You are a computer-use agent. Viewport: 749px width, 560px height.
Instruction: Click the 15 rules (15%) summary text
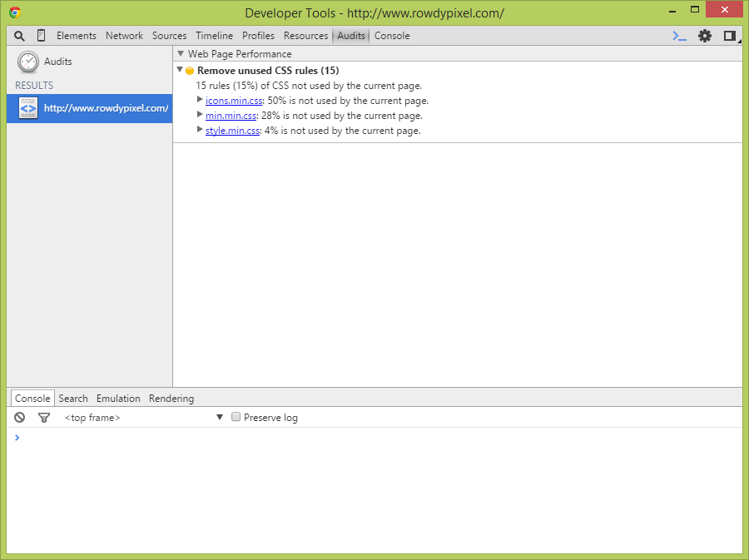309,86
